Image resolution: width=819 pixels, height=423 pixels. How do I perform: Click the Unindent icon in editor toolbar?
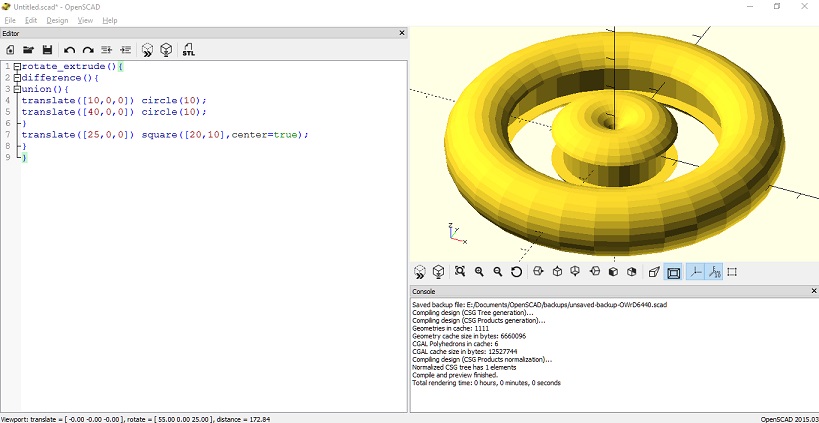(x=107, y=50)
